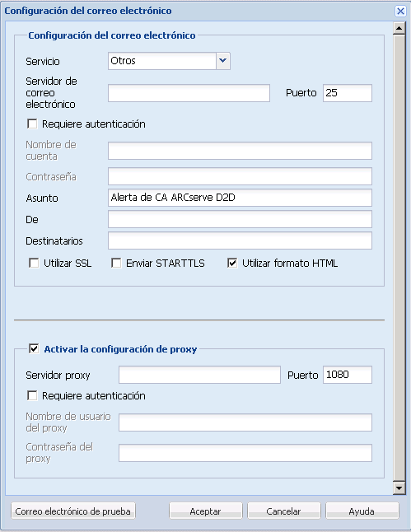Click the Cancelar button
411x532 pixels.
coord(283,511)
